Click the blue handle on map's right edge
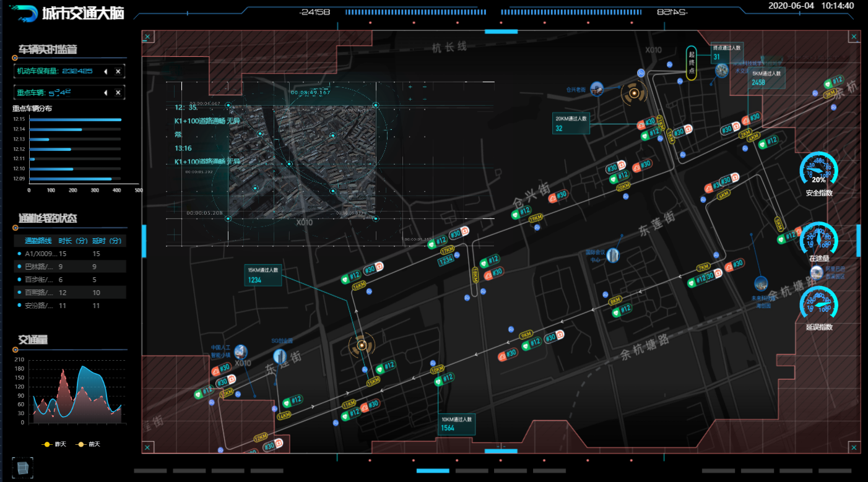 tap(859, 241)
